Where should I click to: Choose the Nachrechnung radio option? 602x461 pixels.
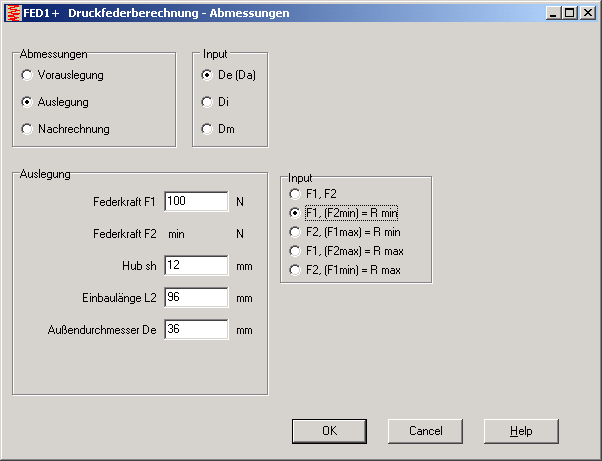tap(27, 129)
